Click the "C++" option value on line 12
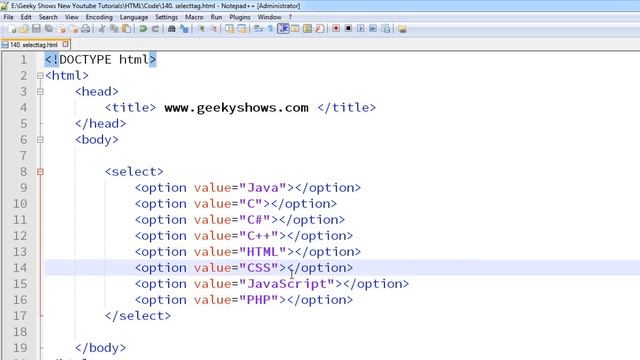 (x=259, y=236)
